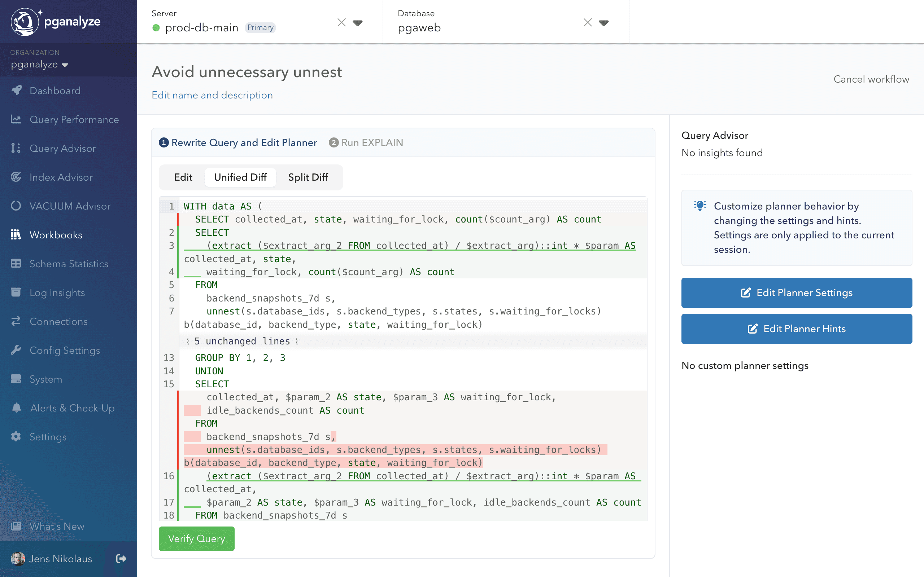This screenshot has height=577, width=924.
Task: Open Query Performance chart icon
Action: point(16,119)
